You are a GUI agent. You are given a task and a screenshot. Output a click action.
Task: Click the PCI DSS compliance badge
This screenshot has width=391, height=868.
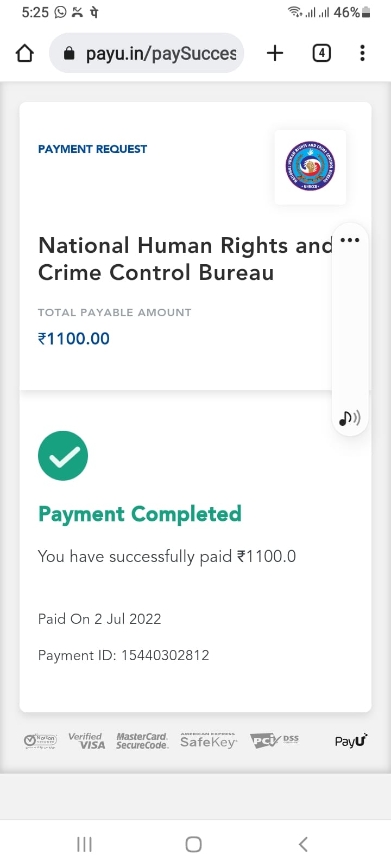[274, 740]
